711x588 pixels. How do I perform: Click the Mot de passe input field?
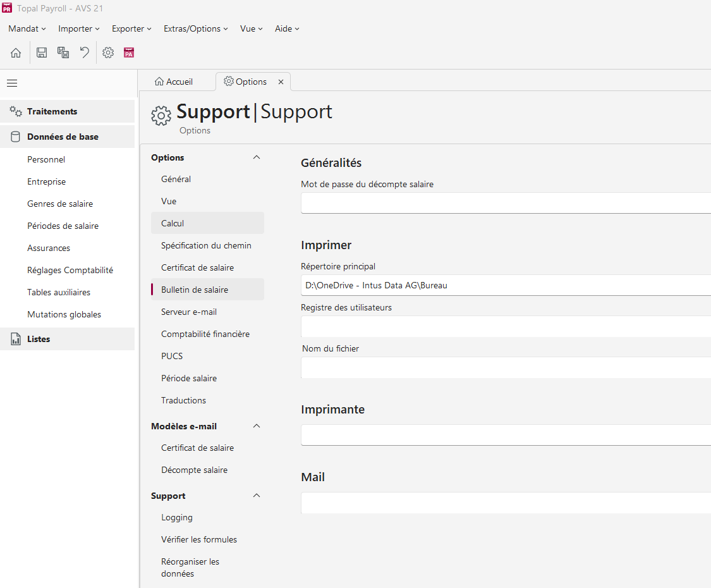pos(506,203)
